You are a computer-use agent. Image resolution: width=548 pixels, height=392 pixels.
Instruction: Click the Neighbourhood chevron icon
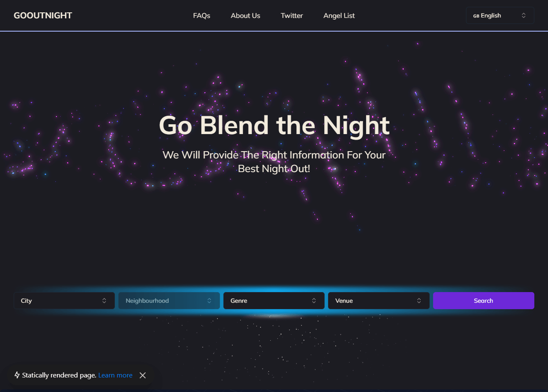click(209, 301)
